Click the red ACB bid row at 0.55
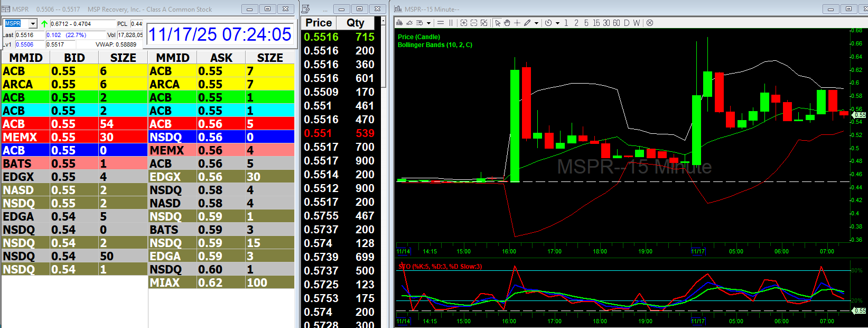Image resolution: width=868 pixels, height=328 pixels. (x=74, y=124)
